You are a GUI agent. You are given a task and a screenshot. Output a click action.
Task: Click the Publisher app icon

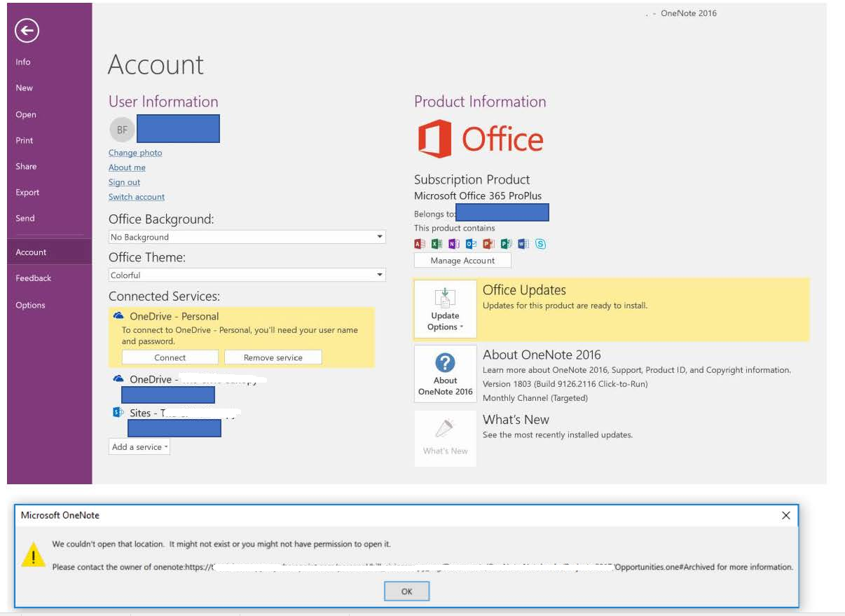[506, 244]
